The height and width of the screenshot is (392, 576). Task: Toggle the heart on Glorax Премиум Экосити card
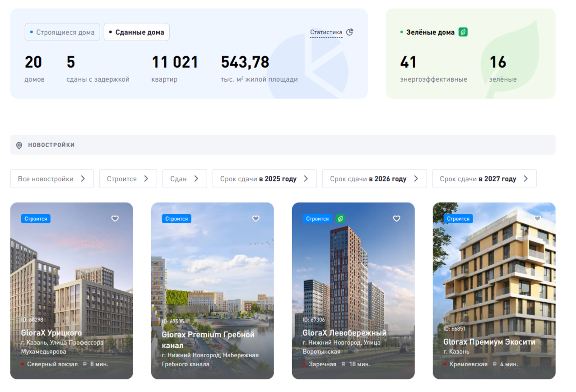tap(537, 218)
